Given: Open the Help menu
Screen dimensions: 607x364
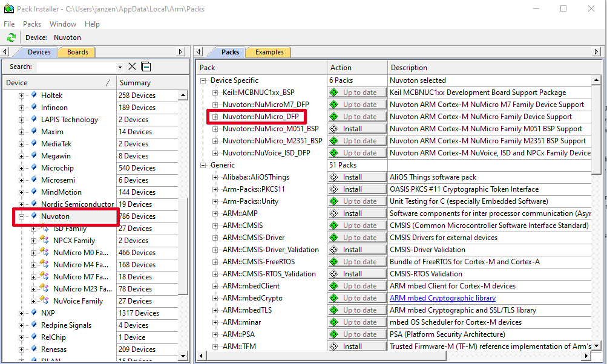Looking at the screenshot, I should 92,24.
